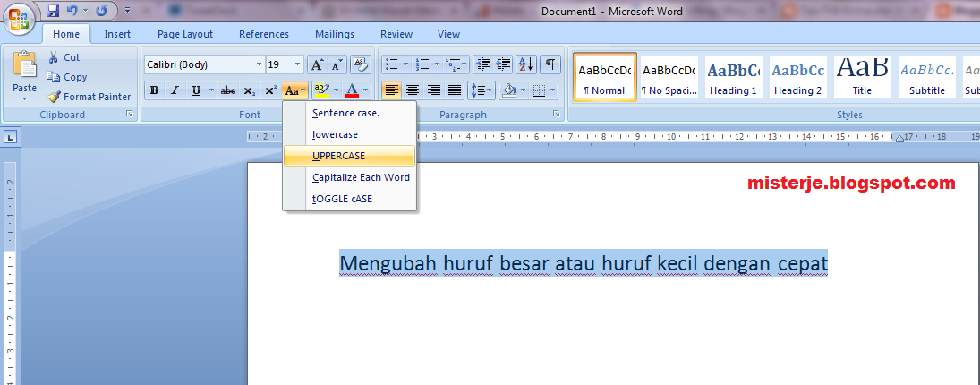Activate the Format Painter
980x385 pixels.
coord(89,97)
